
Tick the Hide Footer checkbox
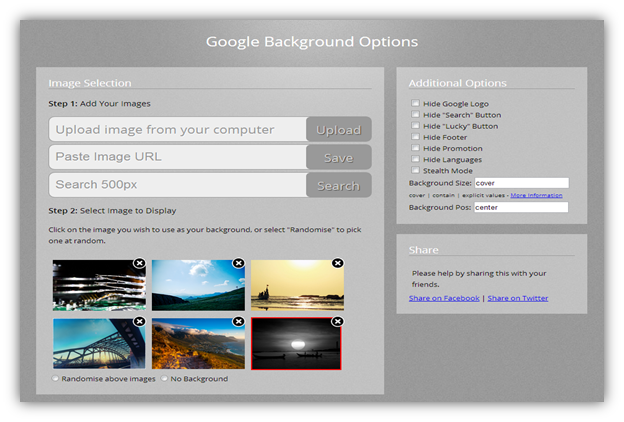point(415,137)
